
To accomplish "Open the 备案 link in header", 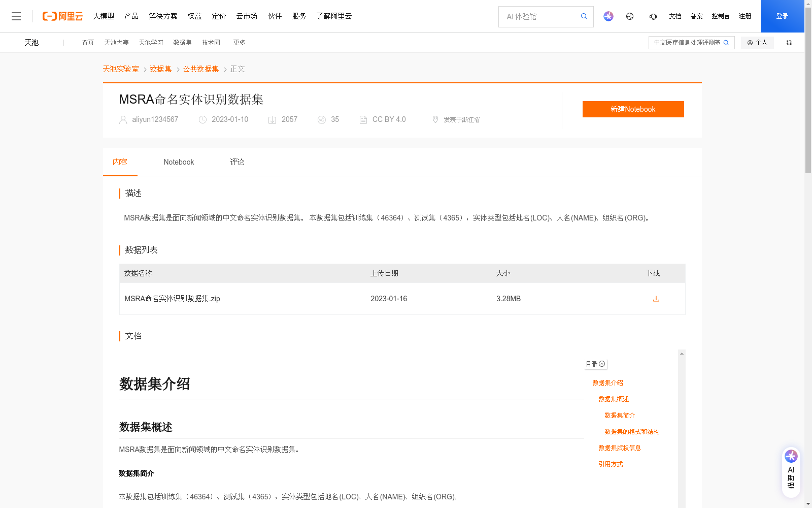I will pyautogui.click(x=696, y=16).
